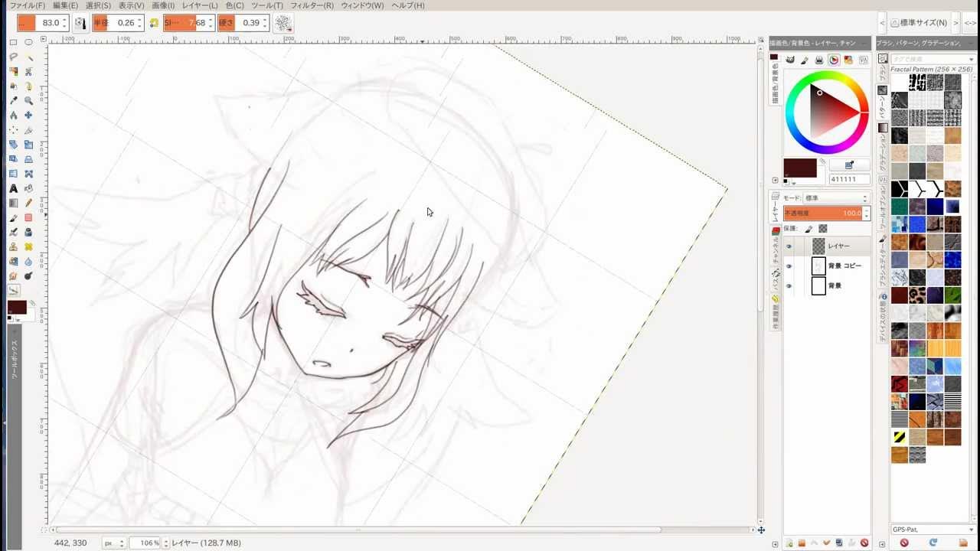This screenshot has height=551, width=980.
Task: Toggle lock alpha channel checkerboard icon
Action: coord(823,228)
